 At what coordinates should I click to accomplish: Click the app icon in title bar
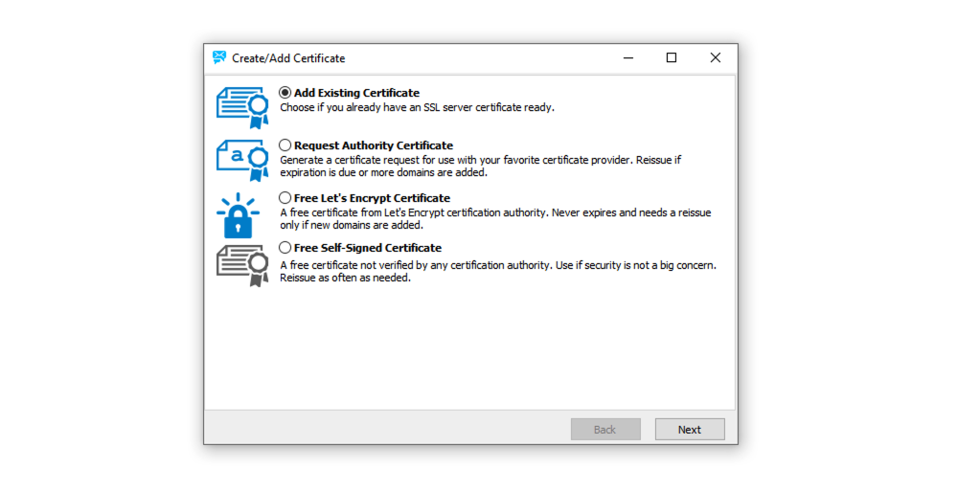pyautogui.click(x=219, y=57)
